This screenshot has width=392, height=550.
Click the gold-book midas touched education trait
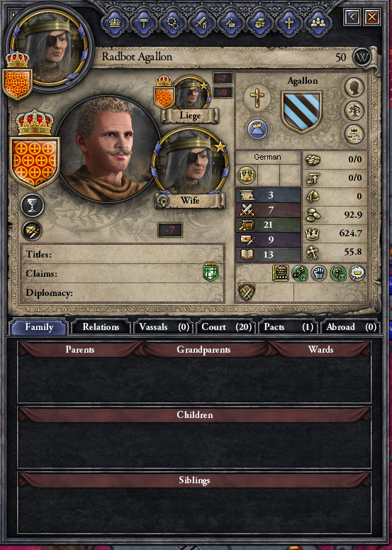pyautogui.click(x=281, y=273)
